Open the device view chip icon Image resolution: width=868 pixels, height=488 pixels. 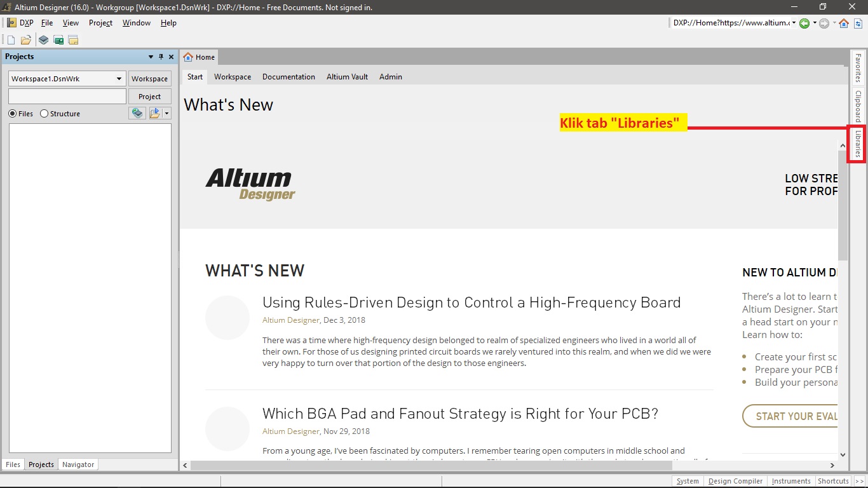click(43, 40)
